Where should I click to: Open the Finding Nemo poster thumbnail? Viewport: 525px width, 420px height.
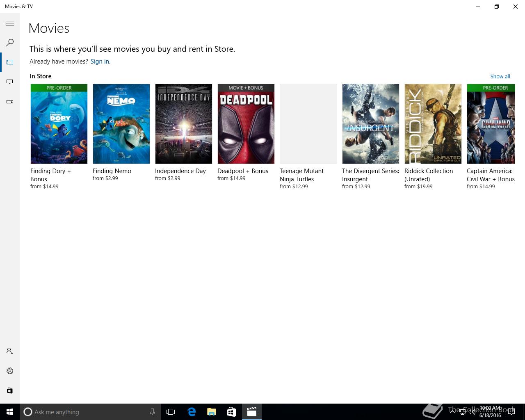(121, 124)
